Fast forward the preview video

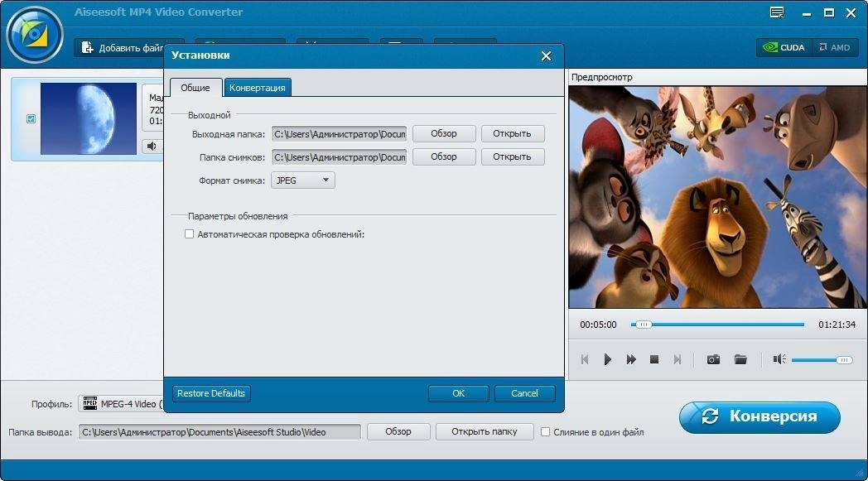(630, 360)
